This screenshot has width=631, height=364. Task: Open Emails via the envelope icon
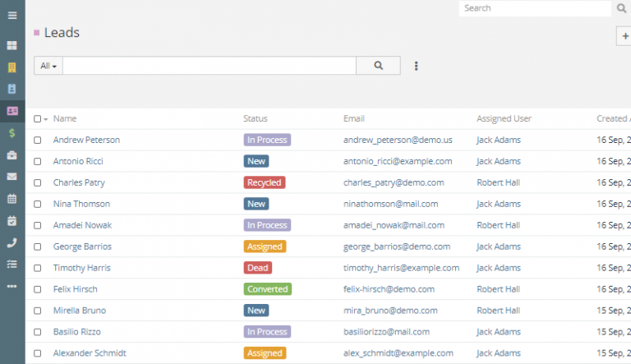click(12, 177)
